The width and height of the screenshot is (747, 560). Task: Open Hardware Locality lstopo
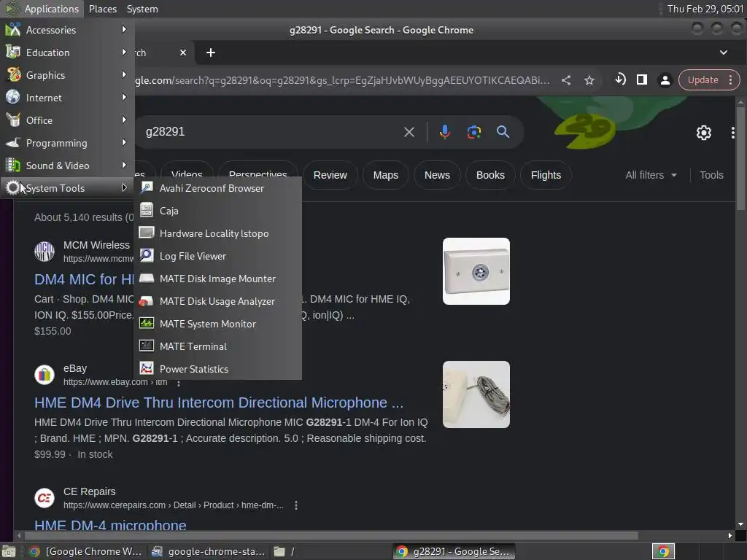click(x=217, y=233)
